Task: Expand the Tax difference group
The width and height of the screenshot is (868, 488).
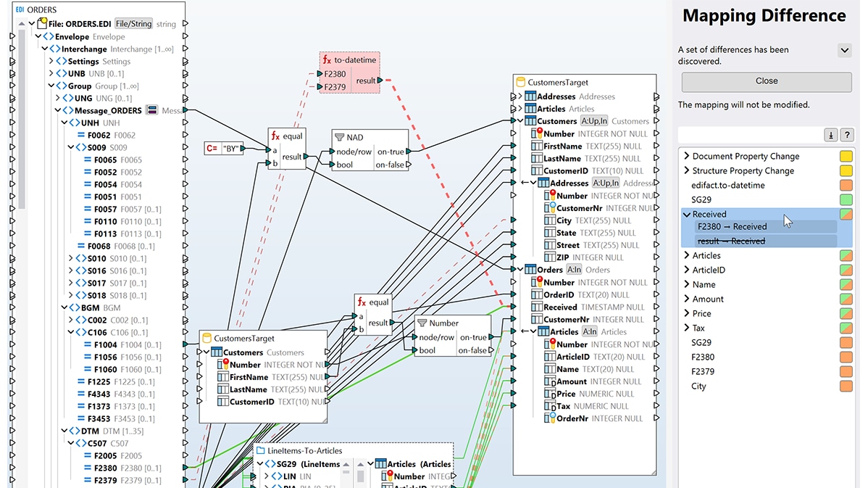Action: (687, 327)
